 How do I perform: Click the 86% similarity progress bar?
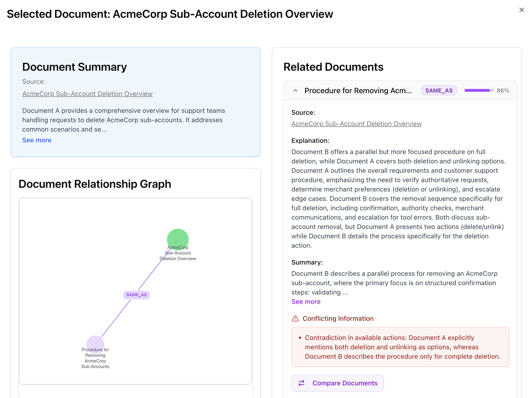[x=479, y=91]
